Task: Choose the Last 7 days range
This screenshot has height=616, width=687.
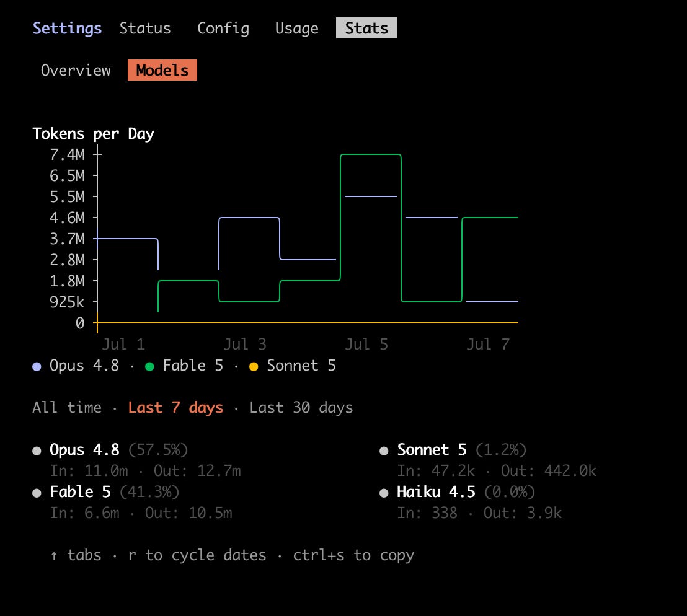Action: pos(175,408)
